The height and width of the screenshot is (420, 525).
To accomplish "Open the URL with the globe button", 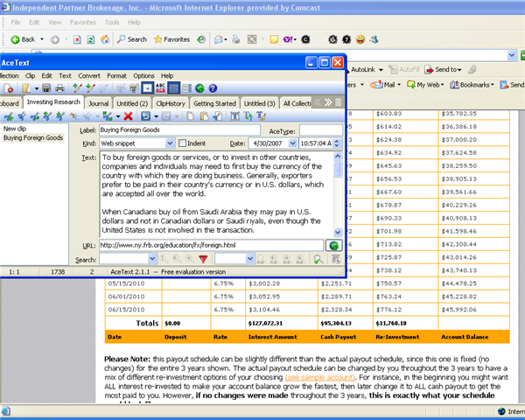I will point(334,245).
